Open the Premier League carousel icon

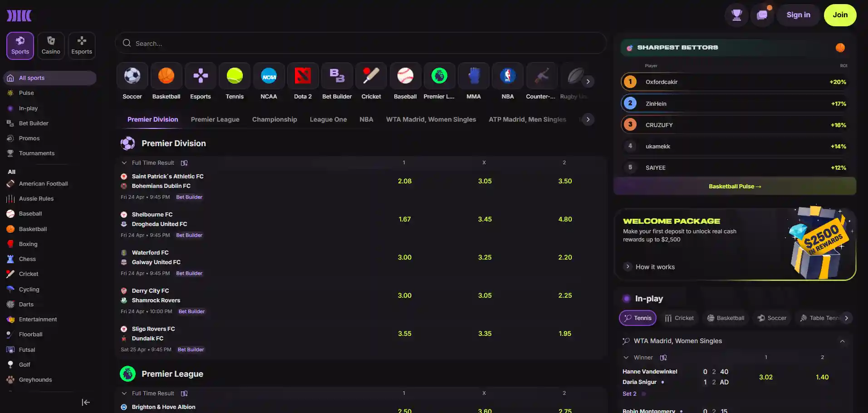(439, 76)
